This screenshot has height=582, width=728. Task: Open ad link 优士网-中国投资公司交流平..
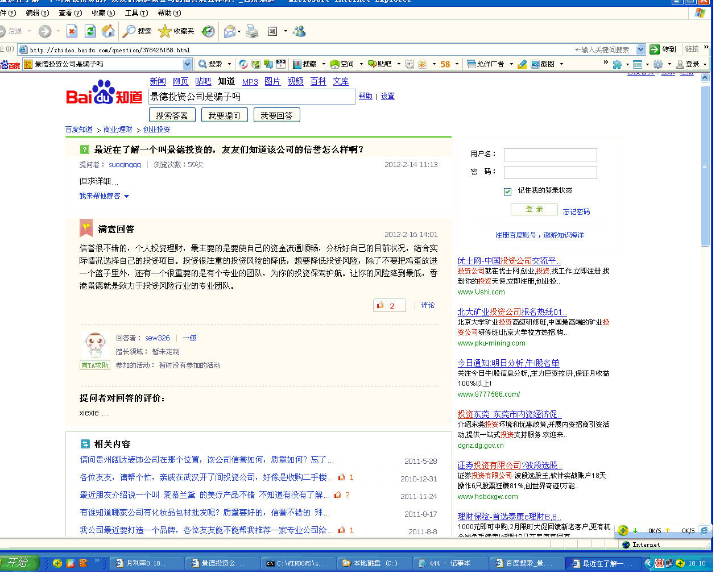click(509, 261)
